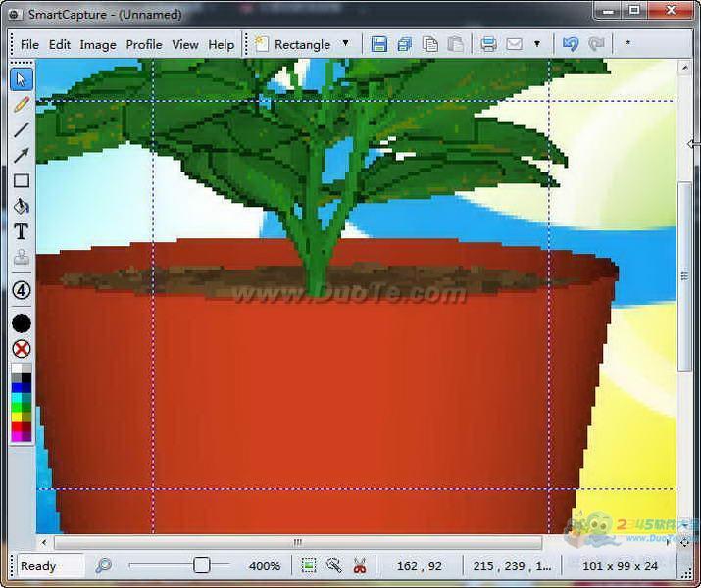Screen dimensions: 701x588
Task: Select the straight line tool
Action: (x=21, y=130)
